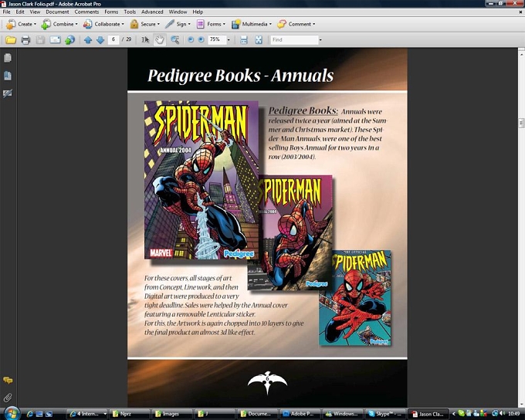Open the zoom percentage dropdown arrow
Screen dimensions: 525x420
pyautogui.click(x=229, y=40)
